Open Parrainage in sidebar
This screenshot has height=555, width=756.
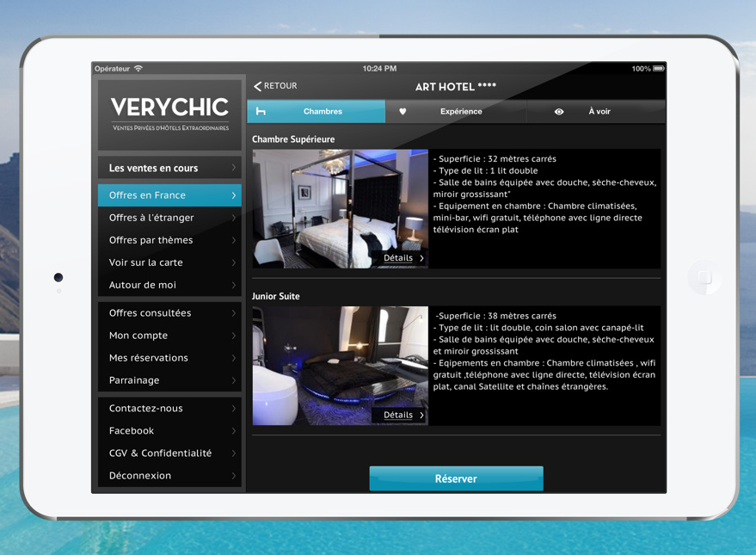(x=169, y=380)
